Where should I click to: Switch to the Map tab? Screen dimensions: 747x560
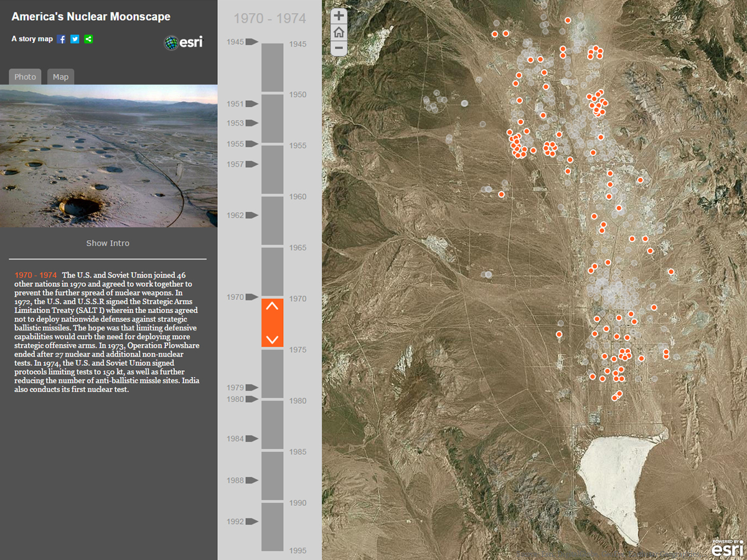pyautogui.click(x=60, y=77)
